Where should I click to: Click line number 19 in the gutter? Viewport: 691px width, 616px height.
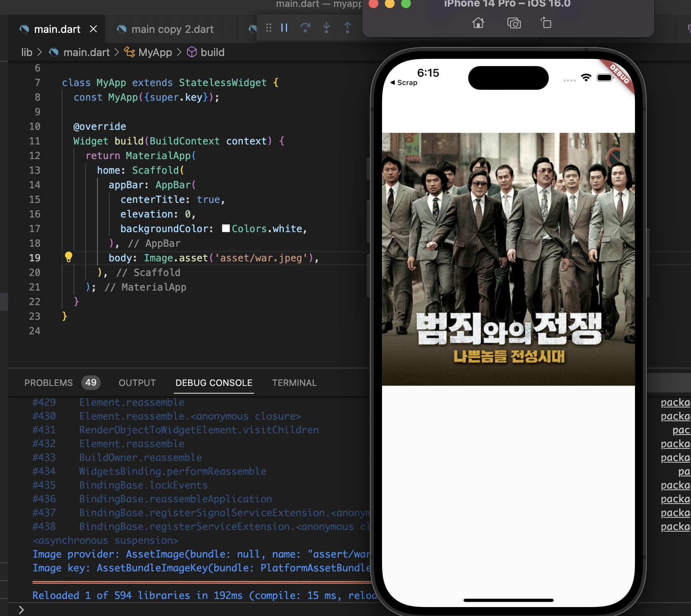(35, 258)
